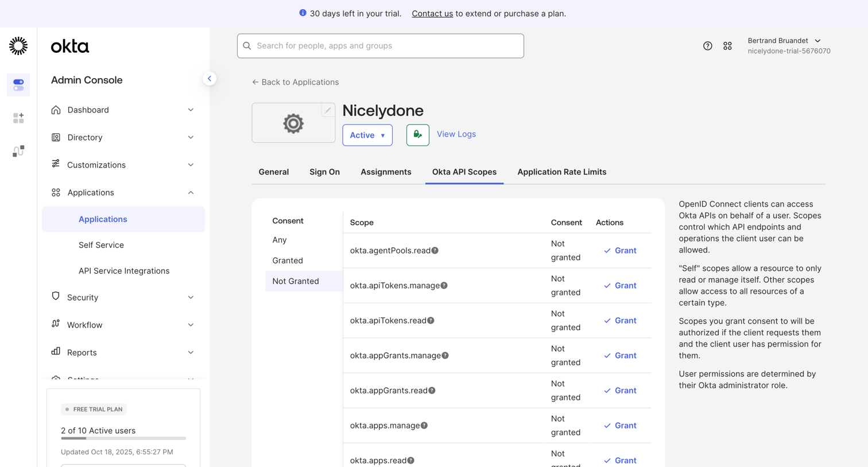
Task: Click the Security shield icon
Action: 56,297
